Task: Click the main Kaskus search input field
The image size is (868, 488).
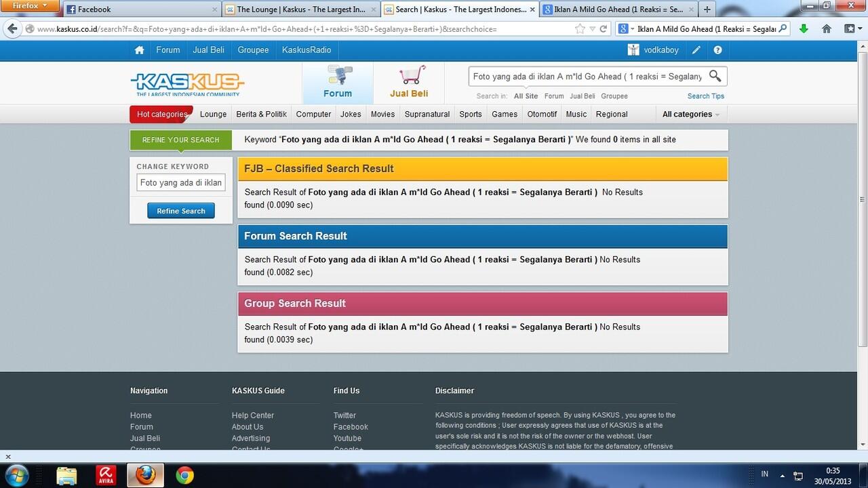Action: click(587, 77)
